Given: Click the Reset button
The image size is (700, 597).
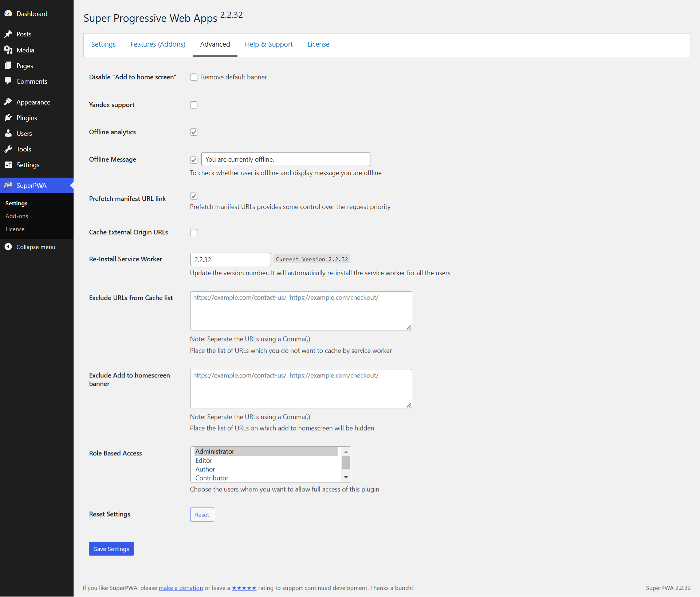Looking at the screenshot, I should (x=202, y=514).
